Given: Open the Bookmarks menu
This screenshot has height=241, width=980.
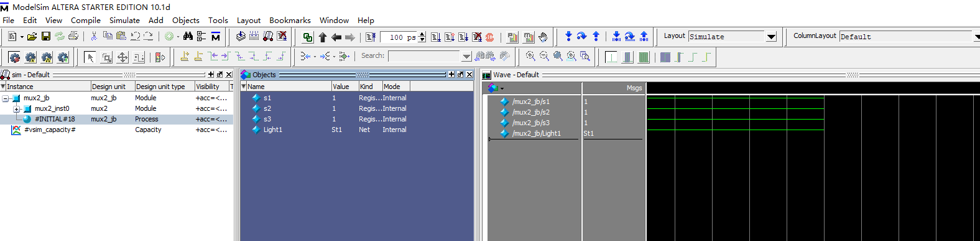Looking at the screenshot, I should tap(290, 20).
